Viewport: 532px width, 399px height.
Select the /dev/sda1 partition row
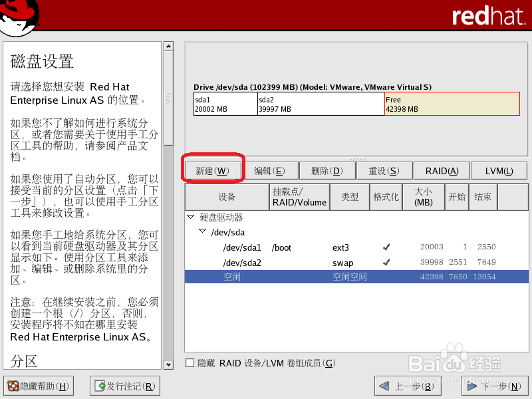(356, 247)
